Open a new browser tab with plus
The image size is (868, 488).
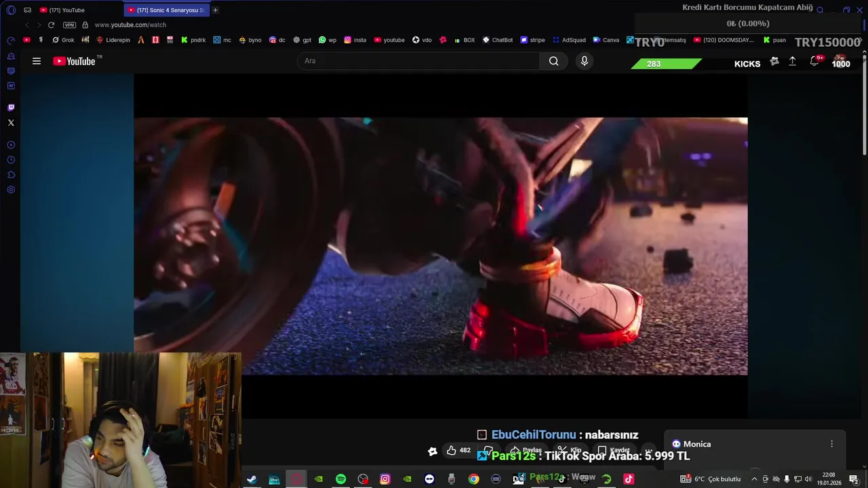pos(216,10)
